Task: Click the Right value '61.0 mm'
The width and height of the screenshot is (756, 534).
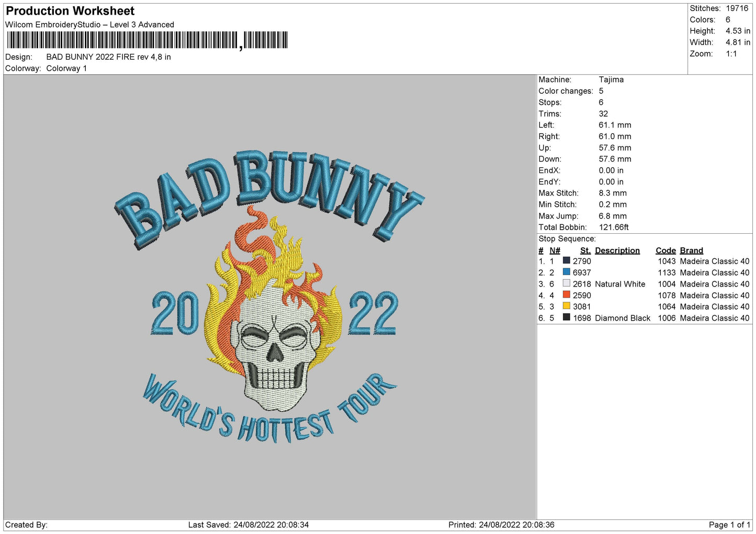Action: pyautogui.click(x=615, y=137)
